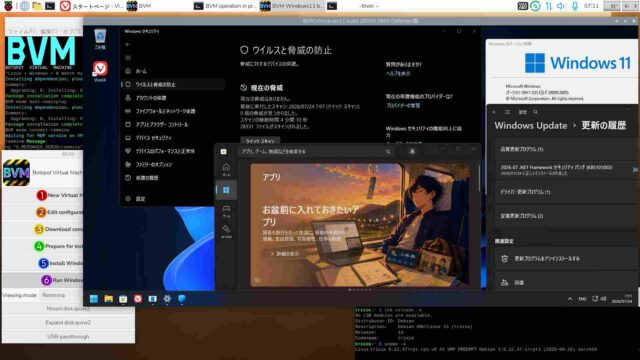Switch to 'BVM operation in pr...' terminal task
This screenshot has height=360, width=640.
224,6
